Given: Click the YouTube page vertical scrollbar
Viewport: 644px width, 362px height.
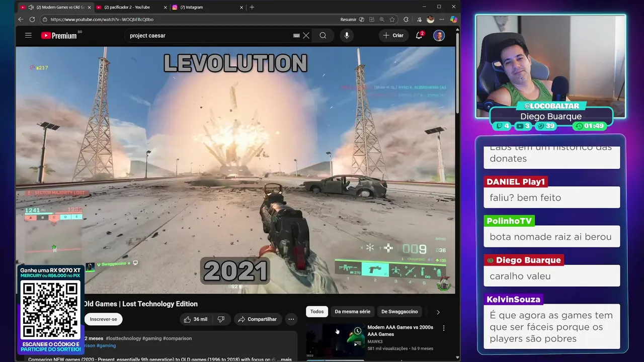Looking at the screenshot, I should click(457, 73).
